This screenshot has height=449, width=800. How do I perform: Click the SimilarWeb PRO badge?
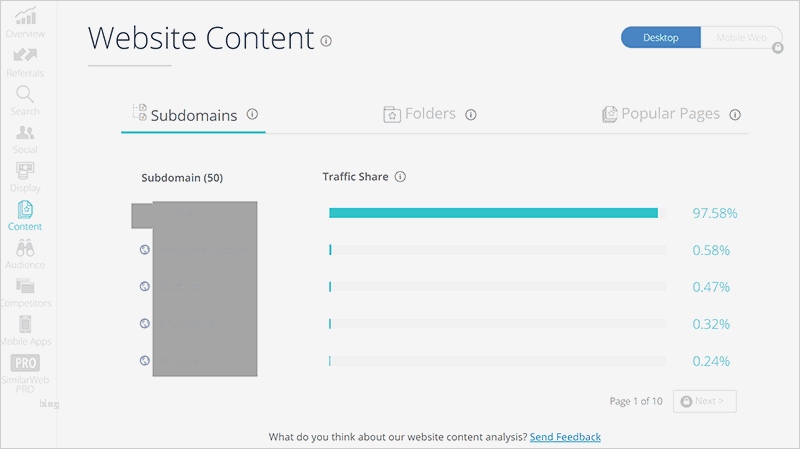click(25, 364)
